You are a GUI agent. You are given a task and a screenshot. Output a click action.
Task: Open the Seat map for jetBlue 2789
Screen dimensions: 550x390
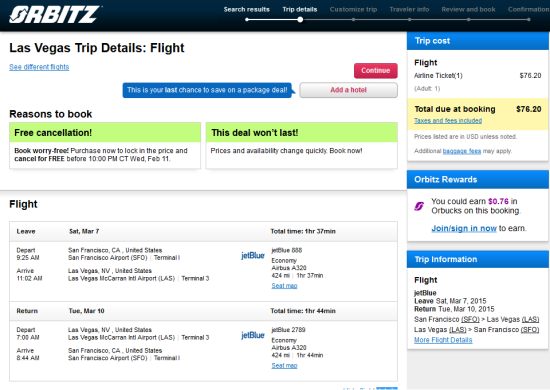tap(284, 365)
